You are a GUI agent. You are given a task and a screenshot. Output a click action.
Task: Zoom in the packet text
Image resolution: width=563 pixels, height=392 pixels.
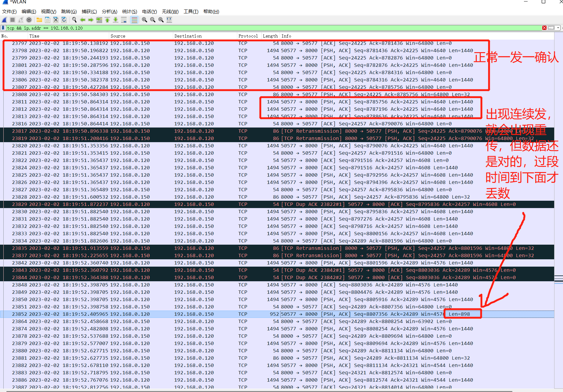tap(145, 20)
